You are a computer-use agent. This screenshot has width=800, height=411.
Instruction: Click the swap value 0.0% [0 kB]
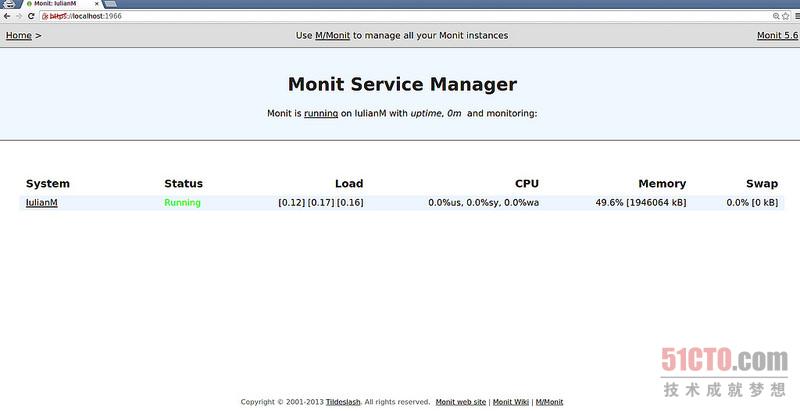click(x=753, y=202)
